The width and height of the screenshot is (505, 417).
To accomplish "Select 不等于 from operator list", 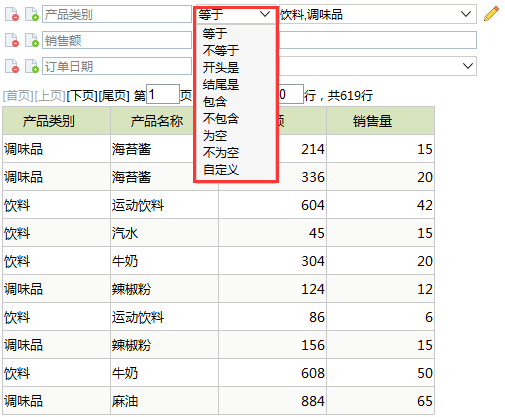I will pyautogui.click(x=221, y=50).
